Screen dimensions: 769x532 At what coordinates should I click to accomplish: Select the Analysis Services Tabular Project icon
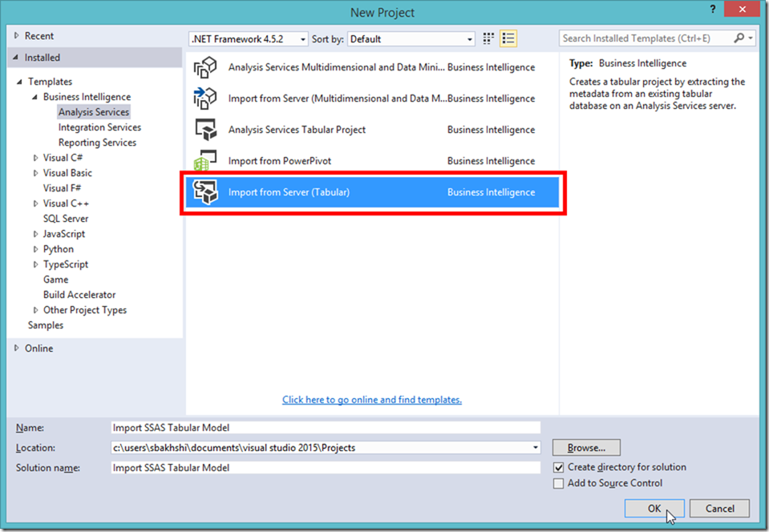click(x=206, y=129)
